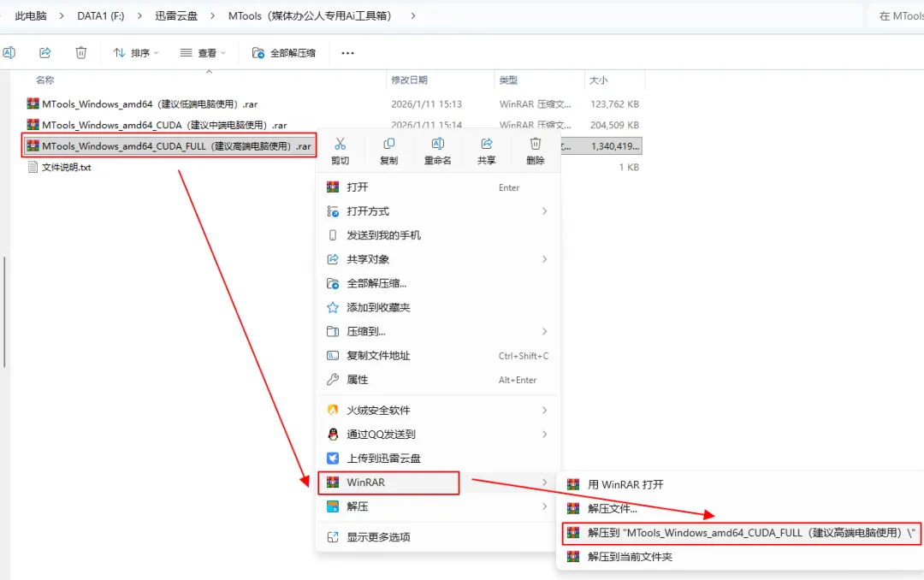
Task: Click 此电脑 in the address breadcrumb
Action: (x=31, y=16)
